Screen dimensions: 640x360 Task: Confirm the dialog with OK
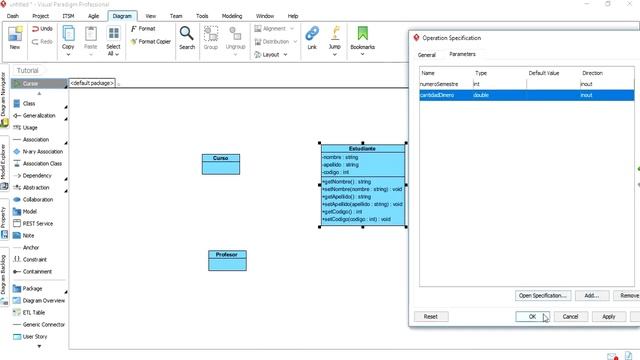(x=532, y=317)
